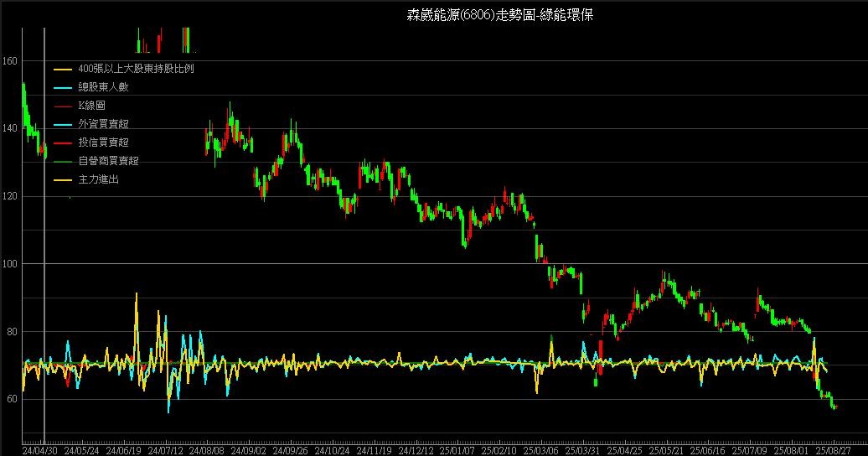This screenshot has width=868, height=456.
Task: Click the cyan line swatch beside 外資買賣超
Action: pos(63,125)
